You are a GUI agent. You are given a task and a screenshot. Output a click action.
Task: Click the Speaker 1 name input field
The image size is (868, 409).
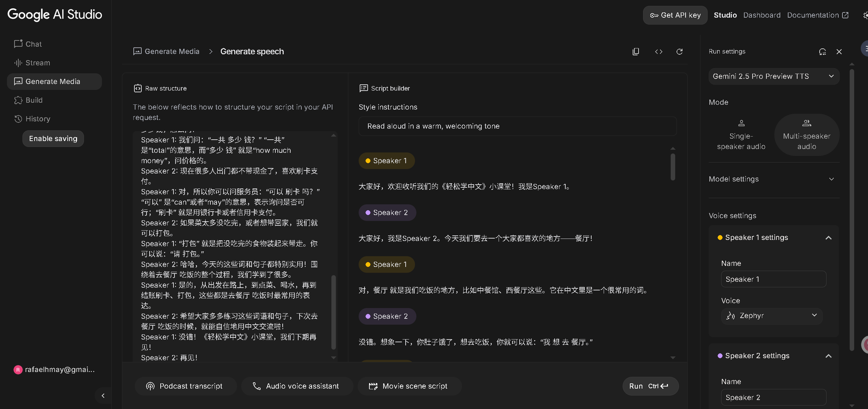pos(773,279)
